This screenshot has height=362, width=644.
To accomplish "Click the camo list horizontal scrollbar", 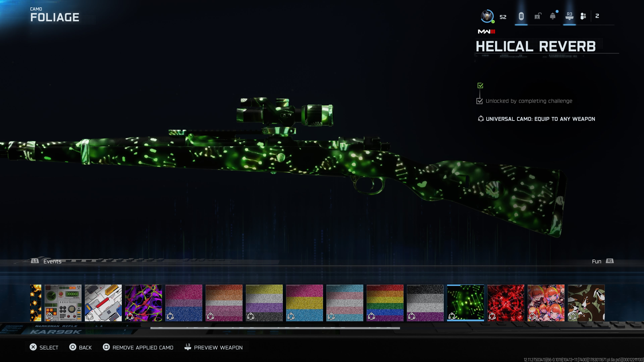I will tap(275, 328).
